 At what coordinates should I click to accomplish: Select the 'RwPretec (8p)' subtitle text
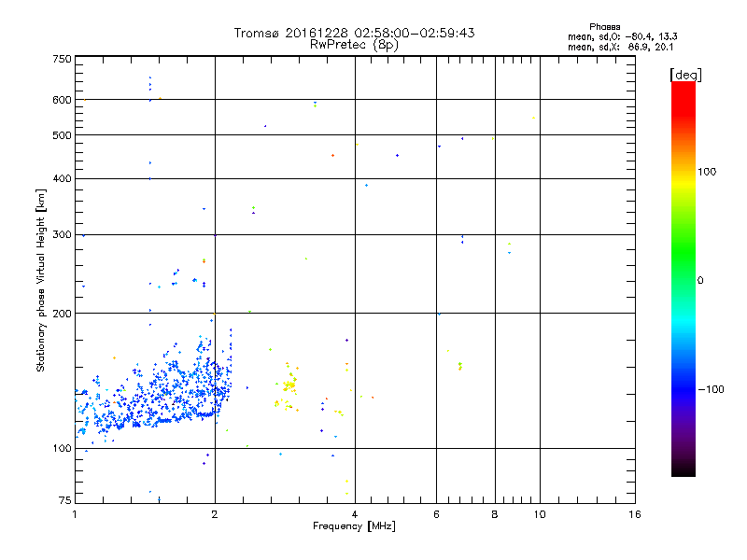[354, 45]
